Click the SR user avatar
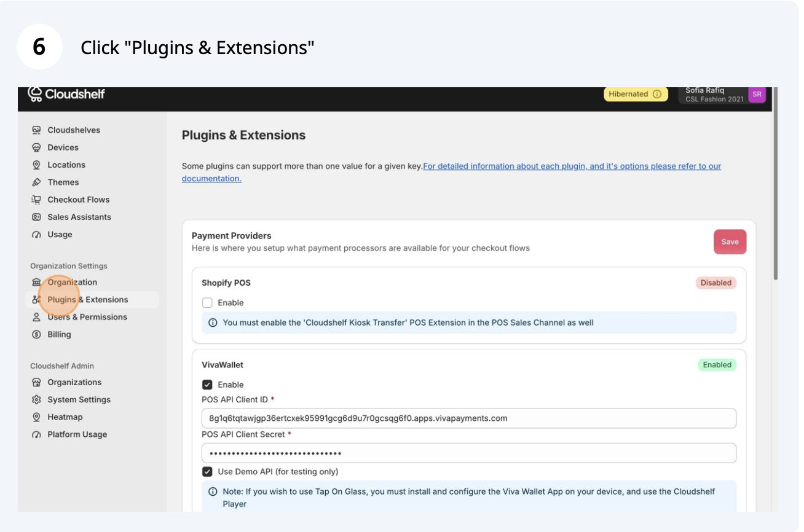 (x=757, y=95)
